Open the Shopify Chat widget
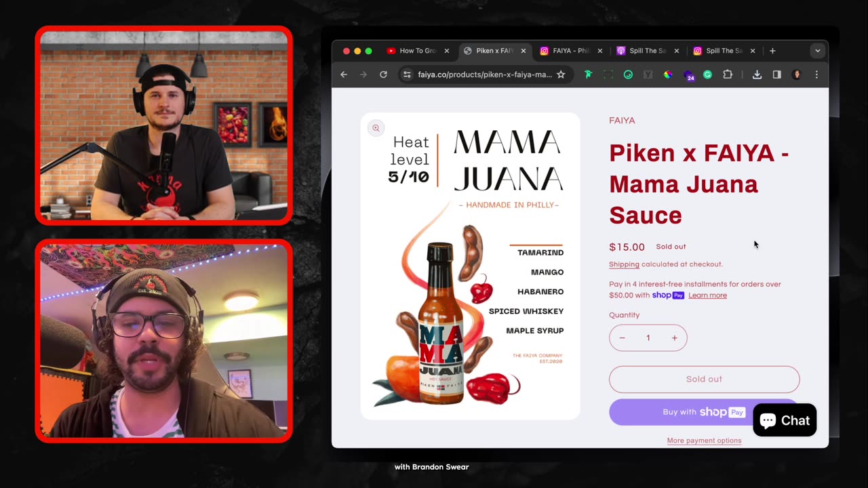The image size is (868, 488). point(785,420)
